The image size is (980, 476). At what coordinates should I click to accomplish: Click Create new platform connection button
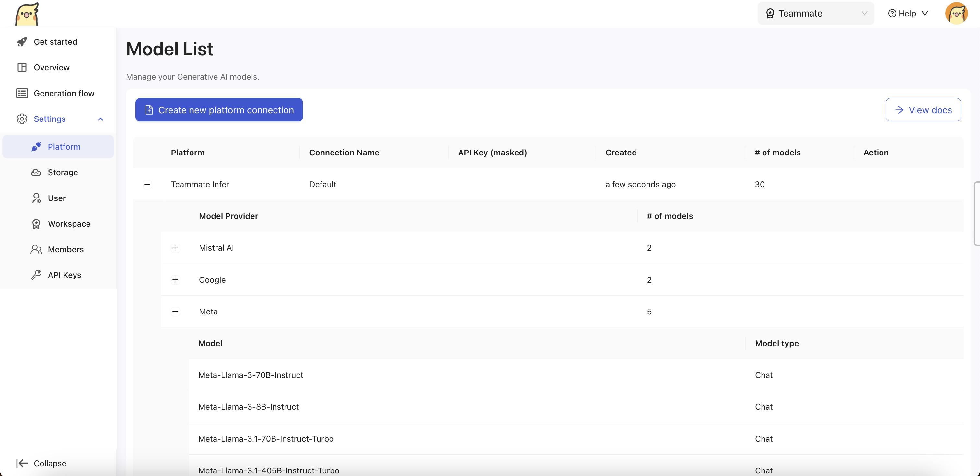point(219,110)
